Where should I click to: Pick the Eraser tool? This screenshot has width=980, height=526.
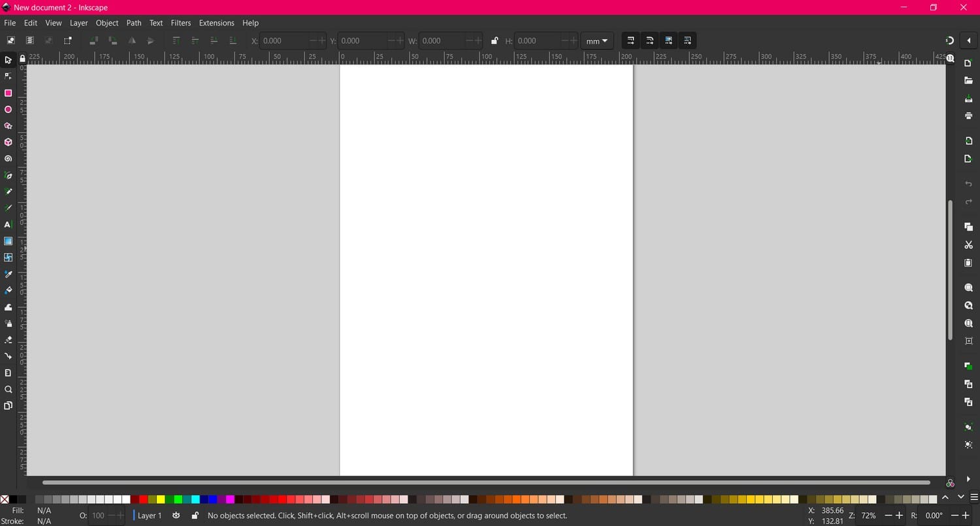coord(8,340)
